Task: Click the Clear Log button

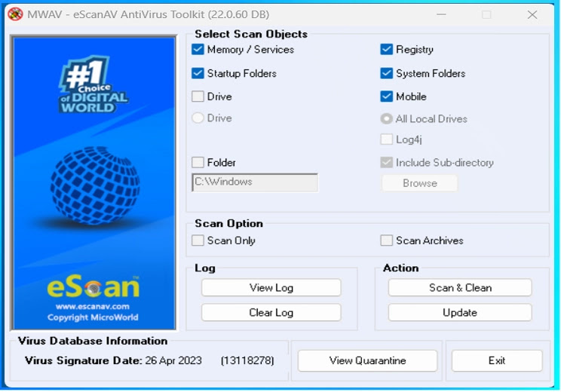Action: (271, 313)
